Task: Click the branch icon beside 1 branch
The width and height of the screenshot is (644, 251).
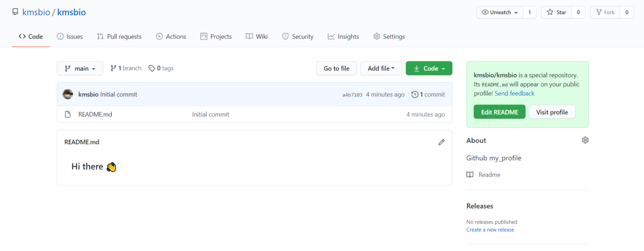Action: (113, 68)
